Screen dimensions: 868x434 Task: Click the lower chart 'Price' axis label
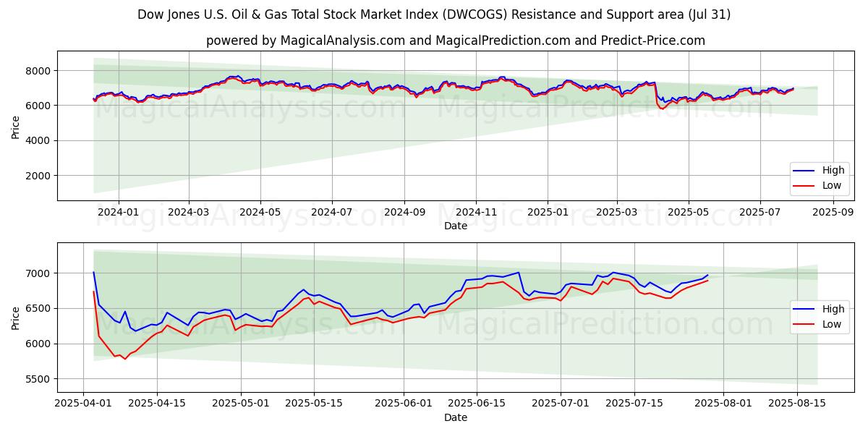pos(16,318)
